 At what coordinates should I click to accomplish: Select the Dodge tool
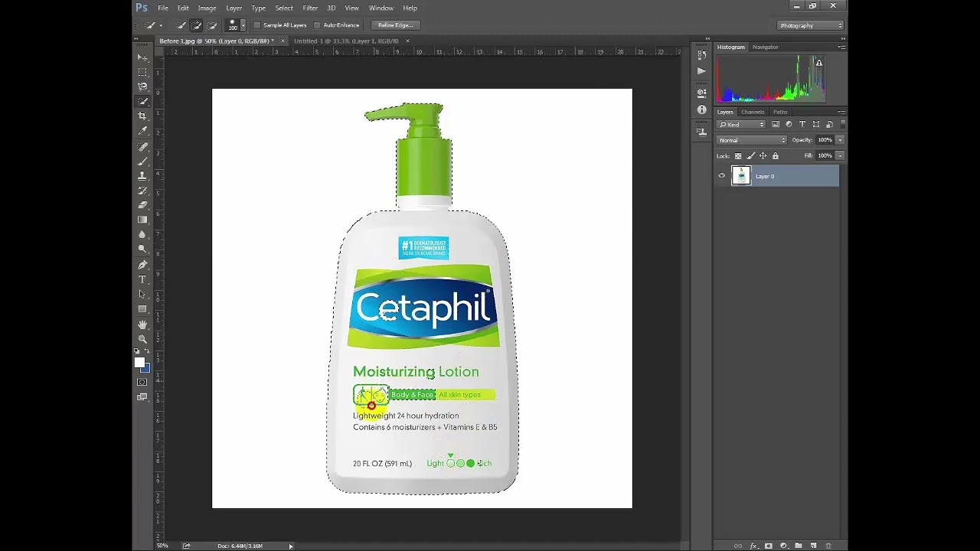[142, 249]
